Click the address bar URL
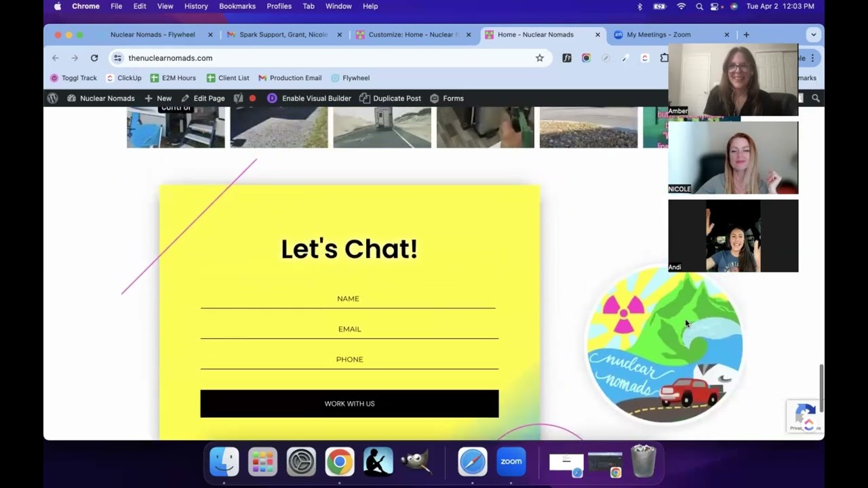 pos(170,58)
